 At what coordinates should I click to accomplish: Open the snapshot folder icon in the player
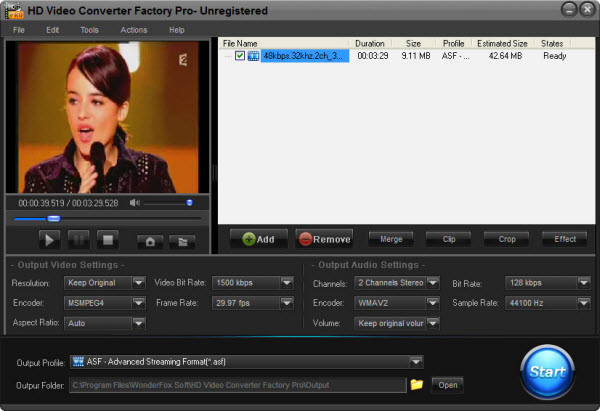tap(181, 240)
